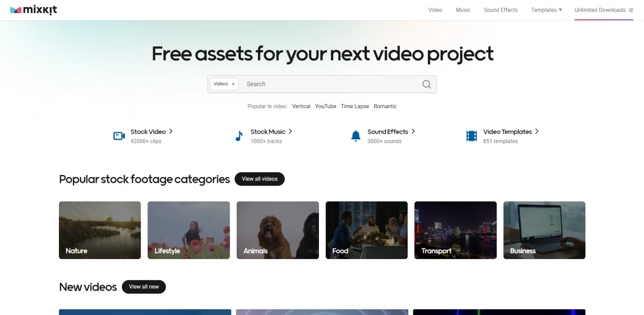Image resolution: width=644 pixels, height=315 pixels.
Task: Click the Stock Music note icon
Action: [x=239, y=136]
